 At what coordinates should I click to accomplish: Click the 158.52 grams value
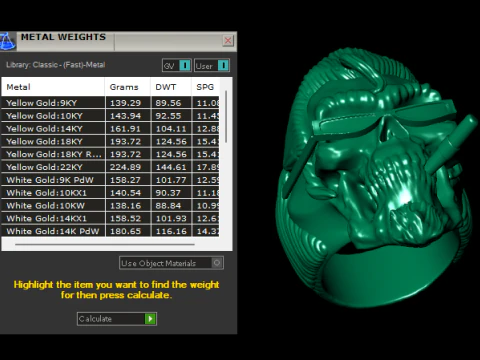coord(126,218)
